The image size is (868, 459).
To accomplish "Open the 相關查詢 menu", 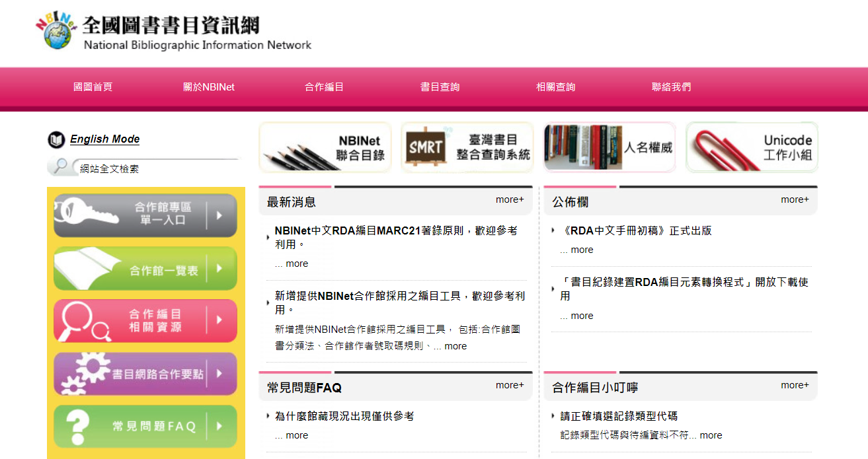I will (556, 87).
